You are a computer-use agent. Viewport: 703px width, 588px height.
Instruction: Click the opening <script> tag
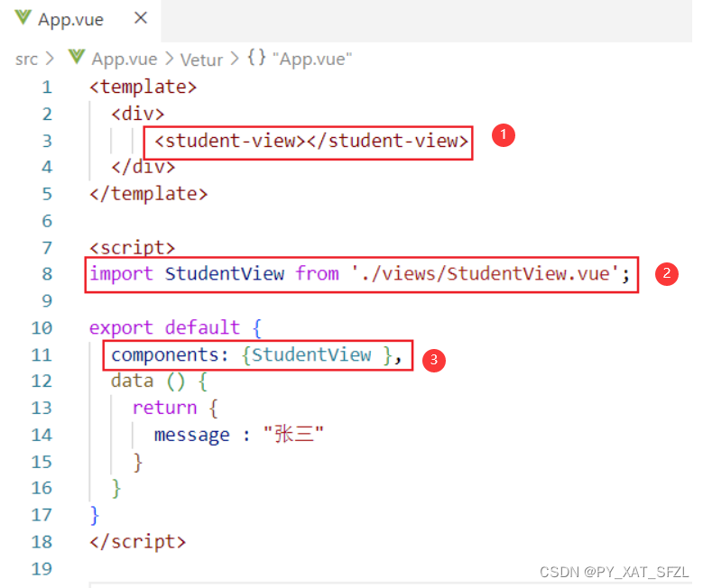pos(133,247)
